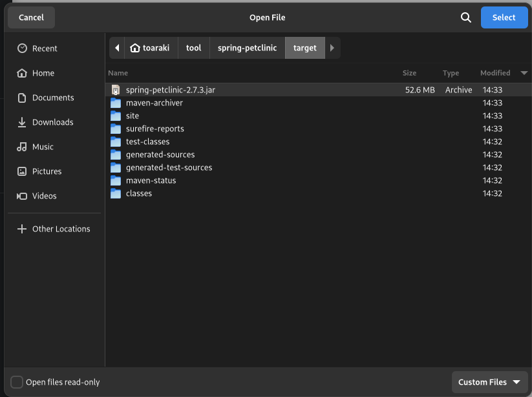Open the Custom Files filter dropdown

[489, 382]
